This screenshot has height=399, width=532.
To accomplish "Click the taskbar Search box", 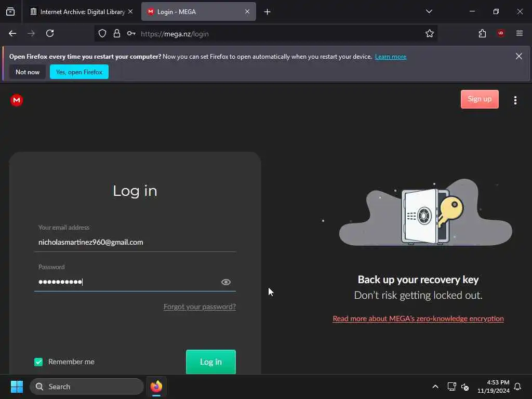I will coord(87,387).
